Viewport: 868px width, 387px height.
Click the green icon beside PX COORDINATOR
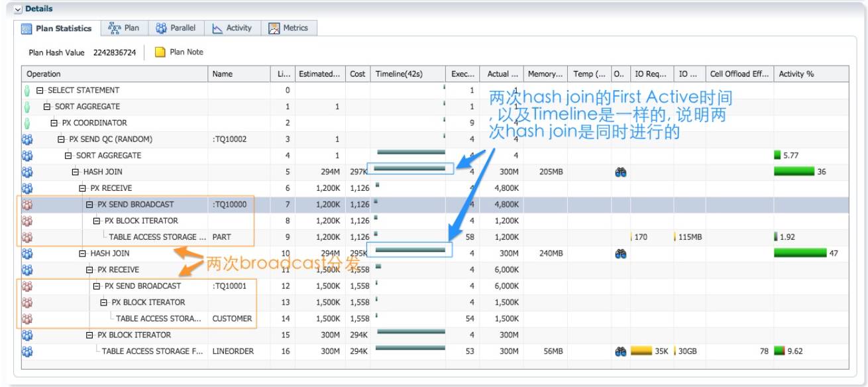(x=27, y=123)
